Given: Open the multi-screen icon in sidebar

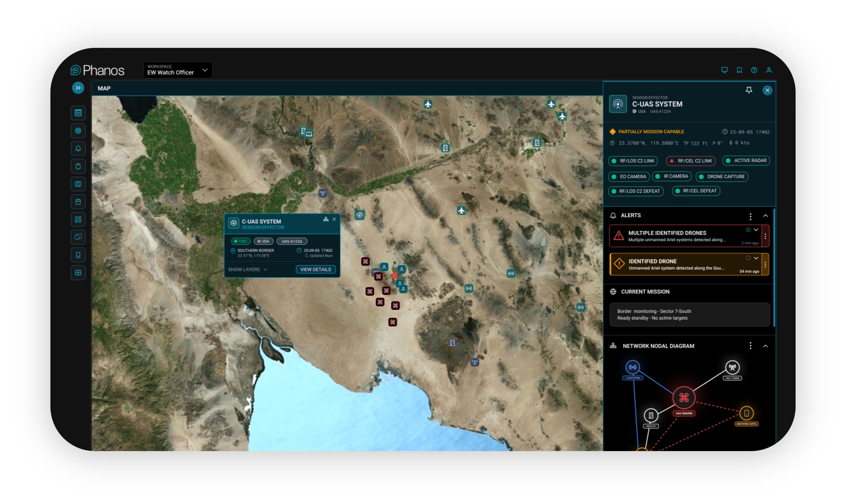Looking at the screenshot, I should (x=78, y=237).
